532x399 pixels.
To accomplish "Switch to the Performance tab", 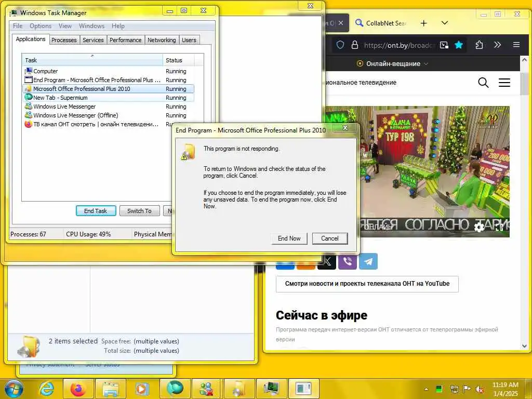I will [x=126, y=40].
